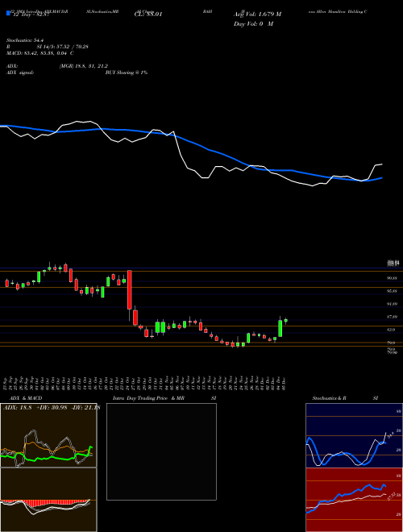403x532 pixels.
Task: Click the BUY Slowing @ 1% signal text
Action: point(127,73)
